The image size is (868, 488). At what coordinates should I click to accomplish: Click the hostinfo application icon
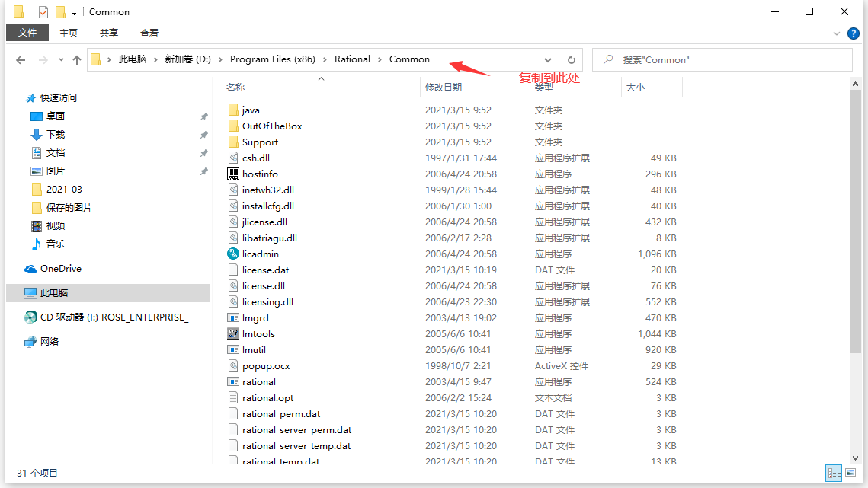[233, 174]
